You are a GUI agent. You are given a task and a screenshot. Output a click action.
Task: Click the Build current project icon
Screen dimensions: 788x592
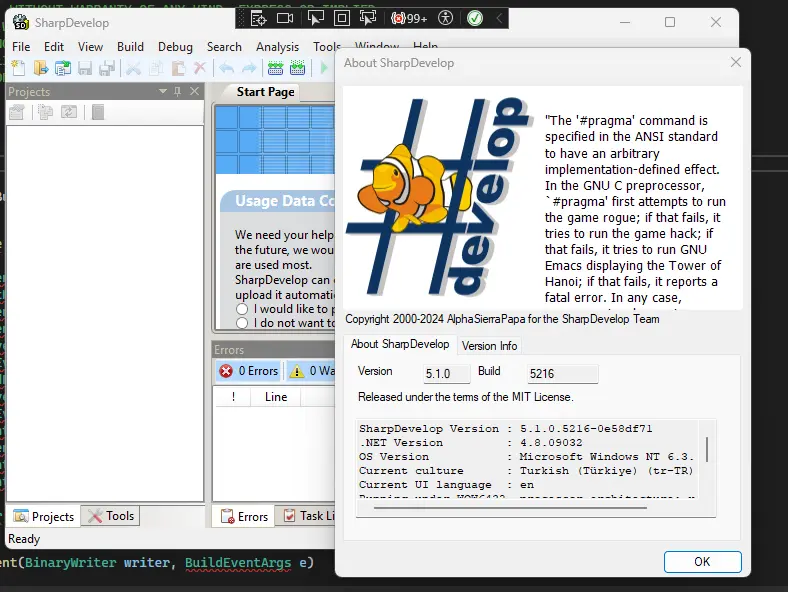tap(298, 68)
